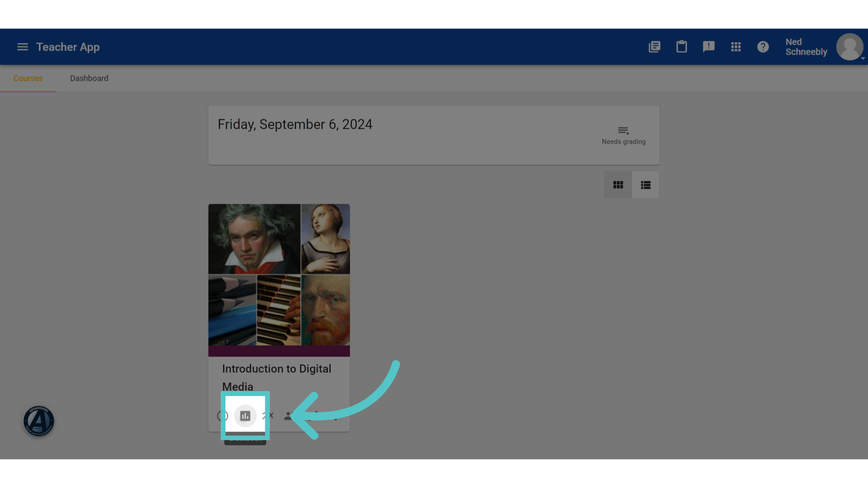Switch to the Courses tab
Image resolution: width=868 pixels, height=488 pixels.
click(28, 79)
